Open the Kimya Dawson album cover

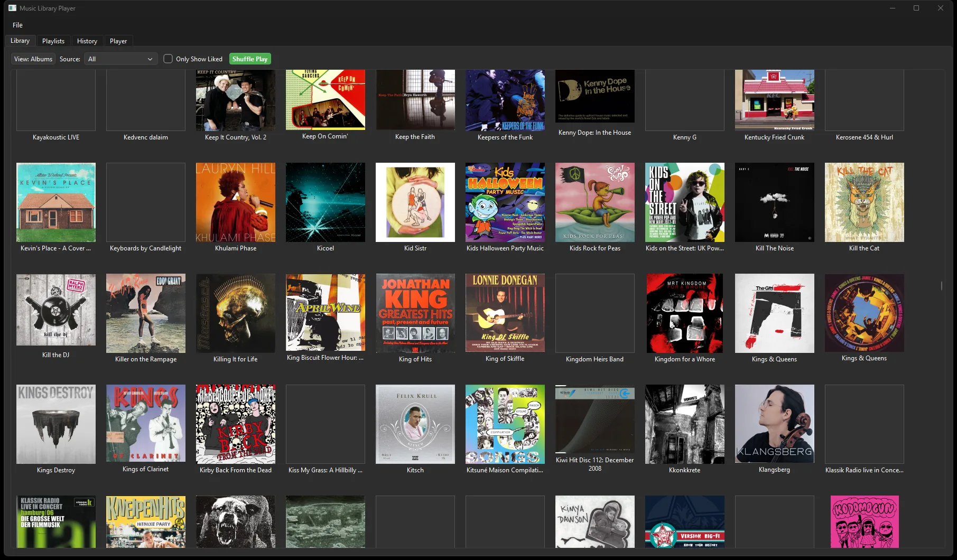595,521
